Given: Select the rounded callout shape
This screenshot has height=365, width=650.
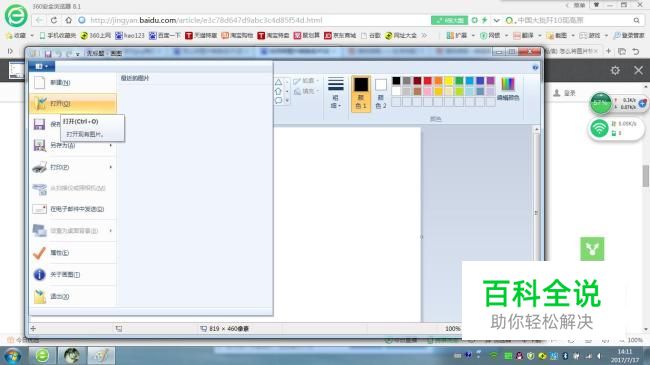Looking at the screenshot, I should [x=278, y=100].
